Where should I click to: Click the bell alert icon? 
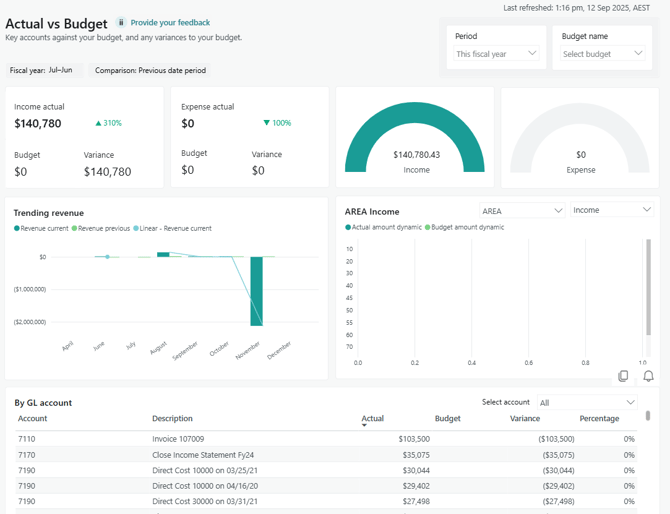648,376
